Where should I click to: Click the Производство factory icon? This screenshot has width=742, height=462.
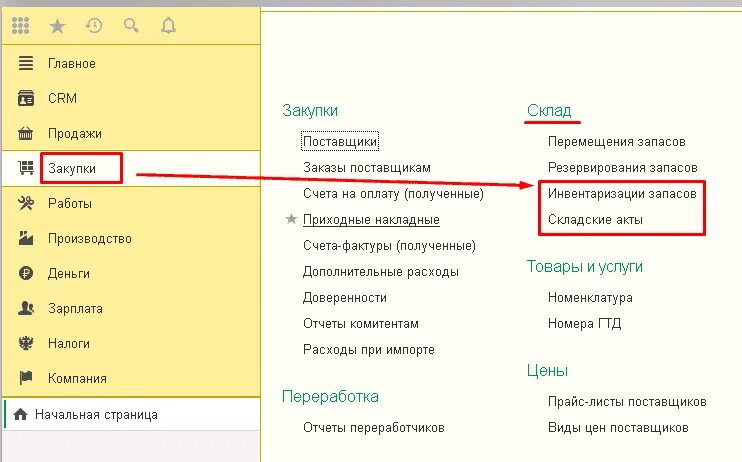26,238
